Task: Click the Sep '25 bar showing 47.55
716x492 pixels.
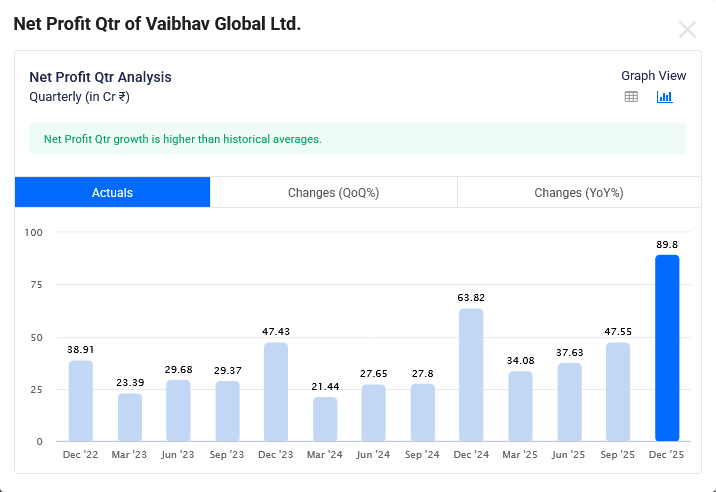Action: click(x=618, y=392)
